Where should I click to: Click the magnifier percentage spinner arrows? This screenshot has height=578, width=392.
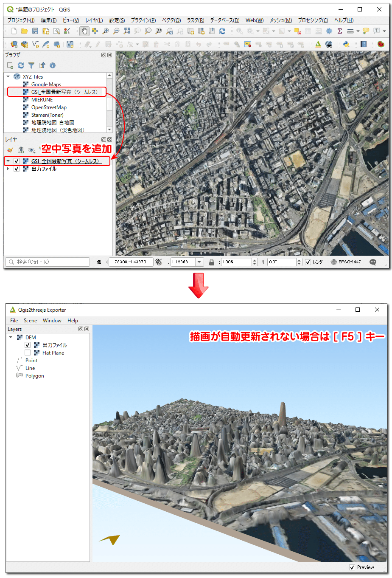tap(255, 262)
